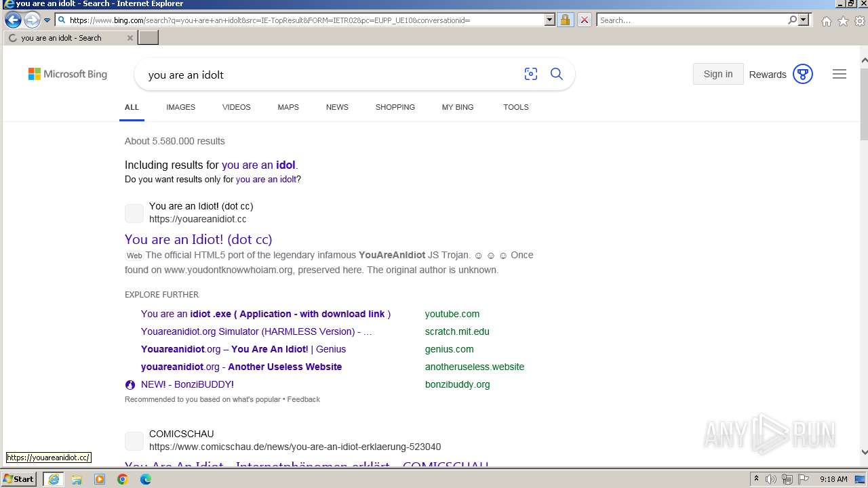Click the comicschau.de result URL
Image resolution: width=868 pixels, height=488 pixels.
(x=295, y=447)
